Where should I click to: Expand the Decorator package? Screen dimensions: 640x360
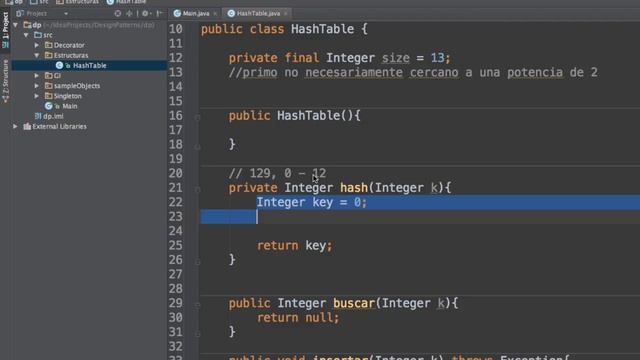click(x=37, y=45)
